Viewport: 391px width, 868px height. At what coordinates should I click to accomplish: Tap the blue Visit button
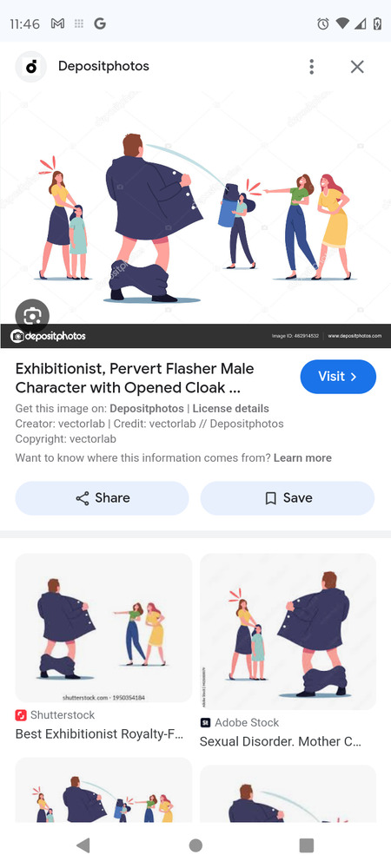[x=338, y=377]
